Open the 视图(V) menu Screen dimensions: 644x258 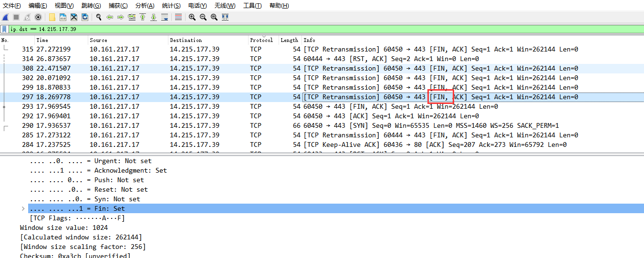coord(64,6)
